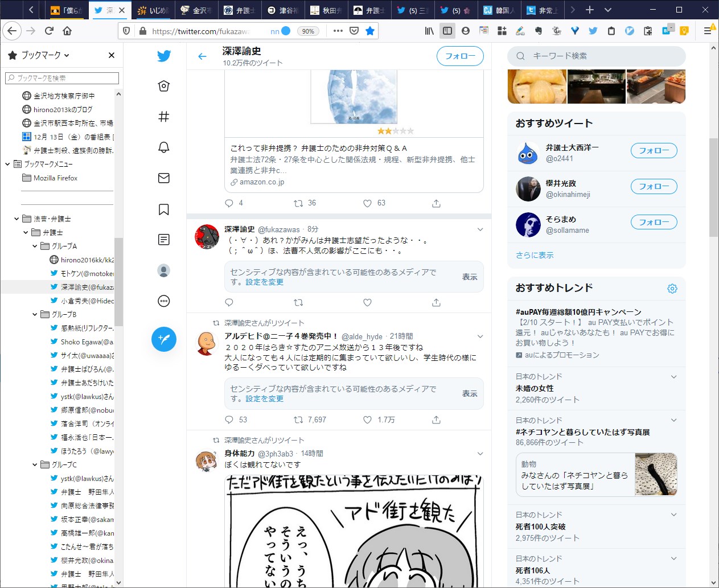This screenshot has width=719, height=588.
Task: Retweet the tweet with 36 retweets
Action: pos(298,203)
